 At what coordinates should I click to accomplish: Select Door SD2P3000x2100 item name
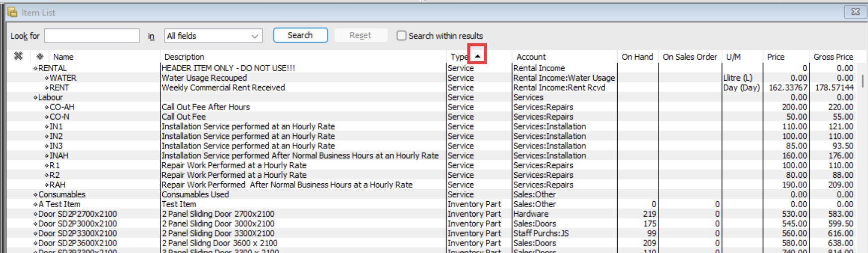(x=78, y=224)
